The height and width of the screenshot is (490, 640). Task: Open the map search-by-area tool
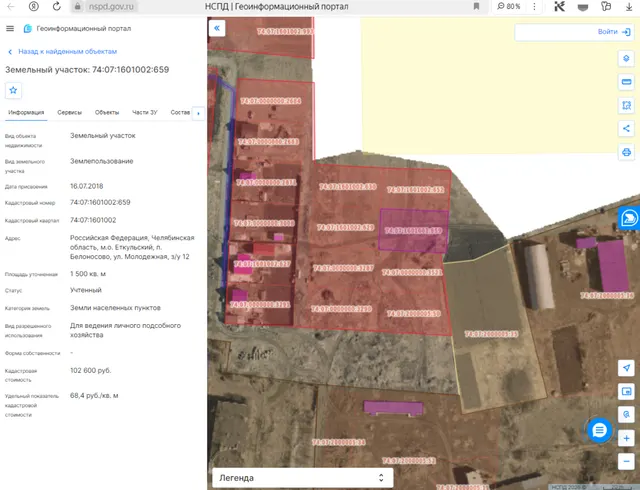tap(626, 414)
